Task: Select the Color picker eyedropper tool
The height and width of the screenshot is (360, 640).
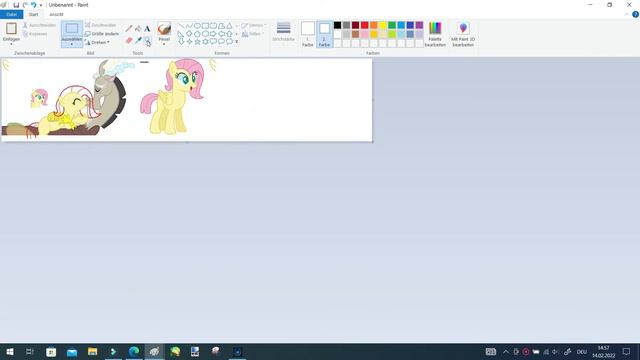Action: pos(138,40)
